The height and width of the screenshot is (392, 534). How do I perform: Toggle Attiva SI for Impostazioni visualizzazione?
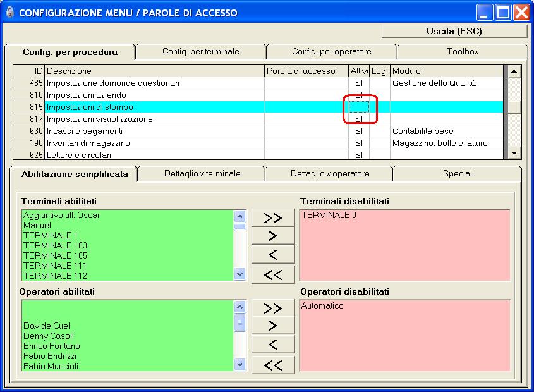point(358,119)
